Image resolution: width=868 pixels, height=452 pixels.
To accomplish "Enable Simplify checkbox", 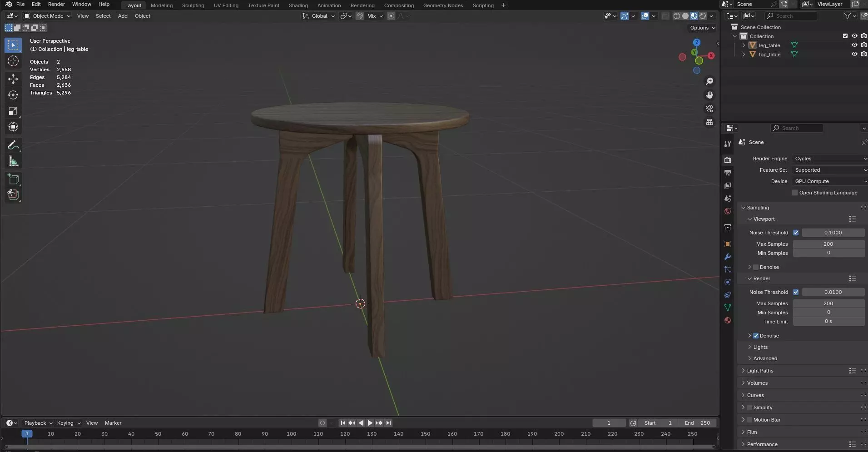I will [749, 407].
